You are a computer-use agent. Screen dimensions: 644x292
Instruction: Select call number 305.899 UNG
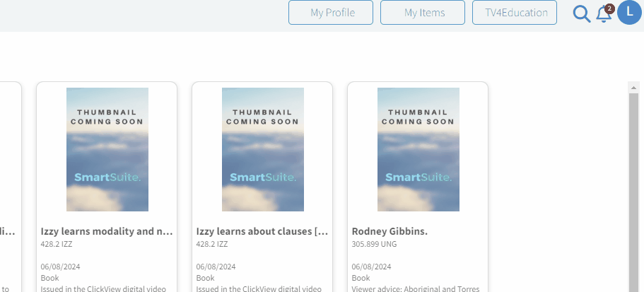click(x=374, y=244)
